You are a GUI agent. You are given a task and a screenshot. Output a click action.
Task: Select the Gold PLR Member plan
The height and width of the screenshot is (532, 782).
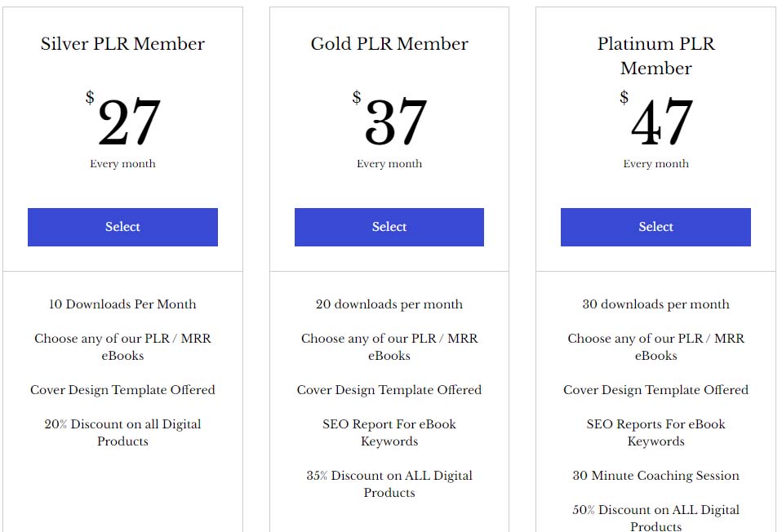coord(389,227)
